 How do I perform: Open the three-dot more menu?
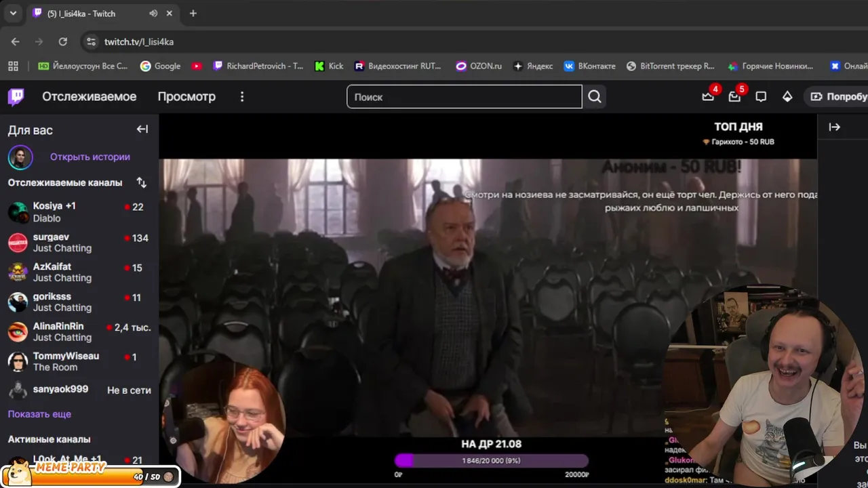pos(242,97)
